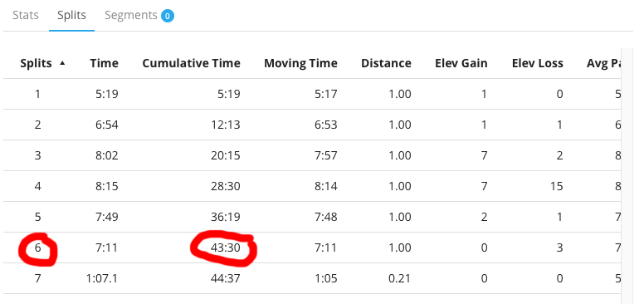Sort by Cumulative Time column header
Screen dimensions: 644x304
[x=192, y=63]
